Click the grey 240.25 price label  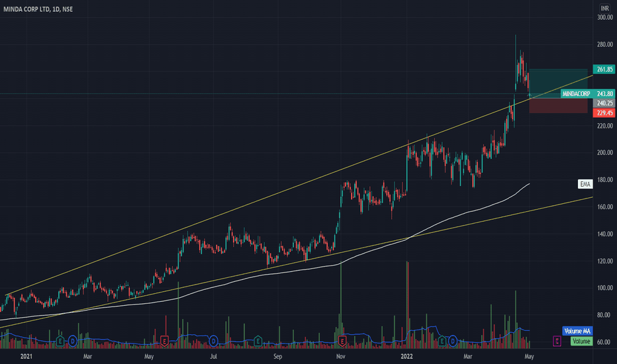click(604, 103)
